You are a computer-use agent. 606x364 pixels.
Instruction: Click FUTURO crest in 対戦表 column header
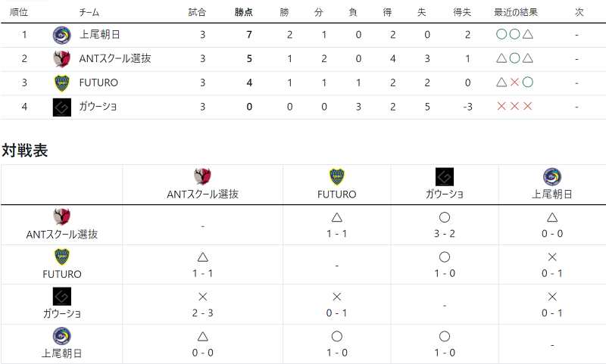336,177
